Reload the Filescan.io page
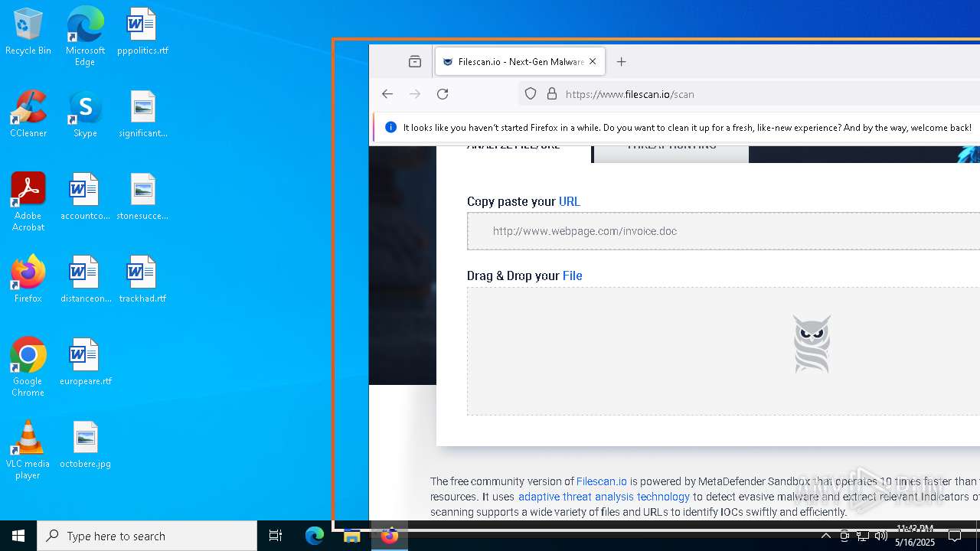 (x=443, y=94)
